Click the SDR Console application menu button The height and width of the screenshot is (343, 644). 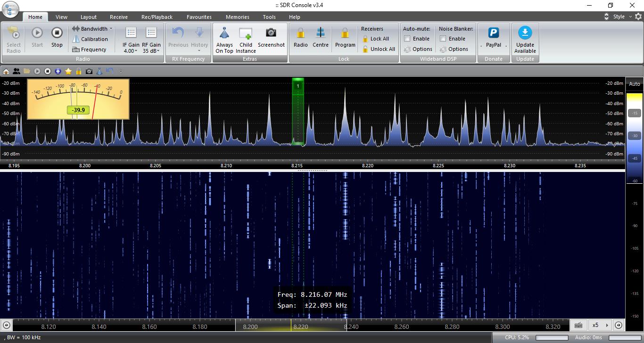tap(10, 10)
